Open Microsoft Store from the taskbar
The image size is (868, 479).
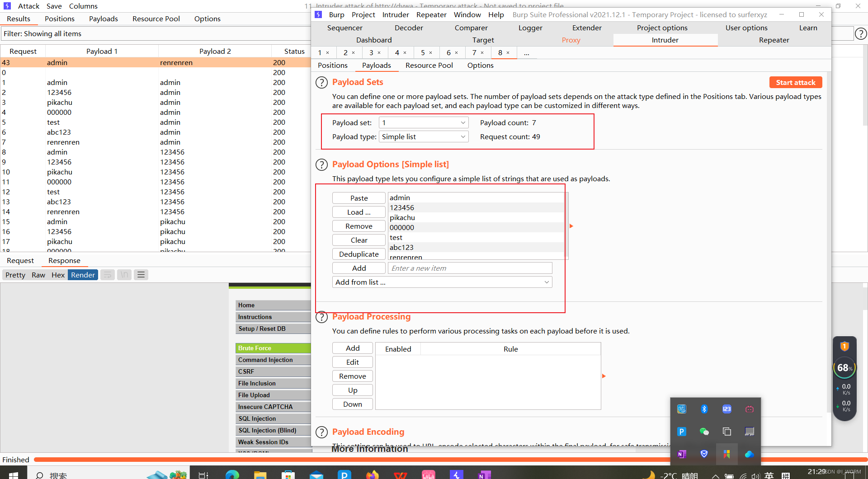[288, 474]
